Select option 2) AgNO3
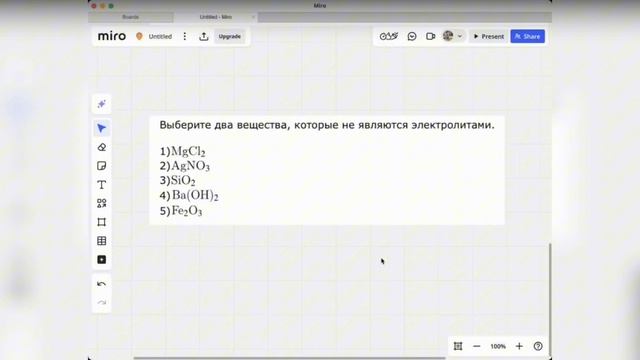Viewport: 640px width, 360px height. 184,166
